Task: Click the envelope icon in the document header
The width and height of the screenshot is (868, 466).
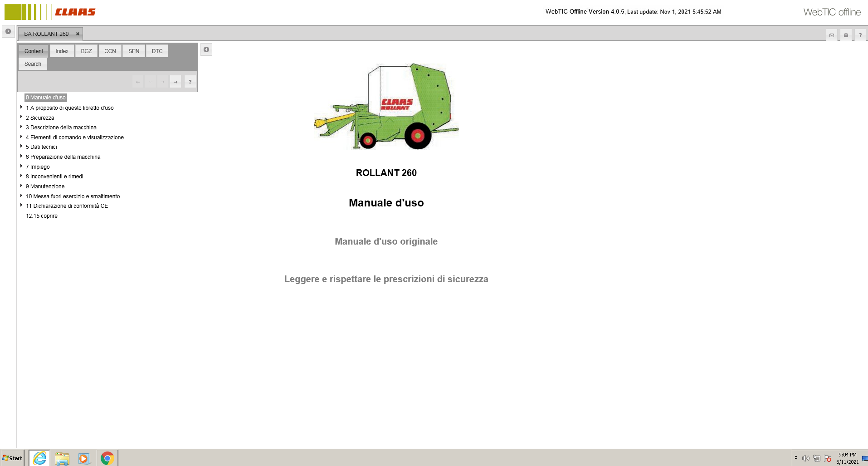Action: (x=832, y=35)
